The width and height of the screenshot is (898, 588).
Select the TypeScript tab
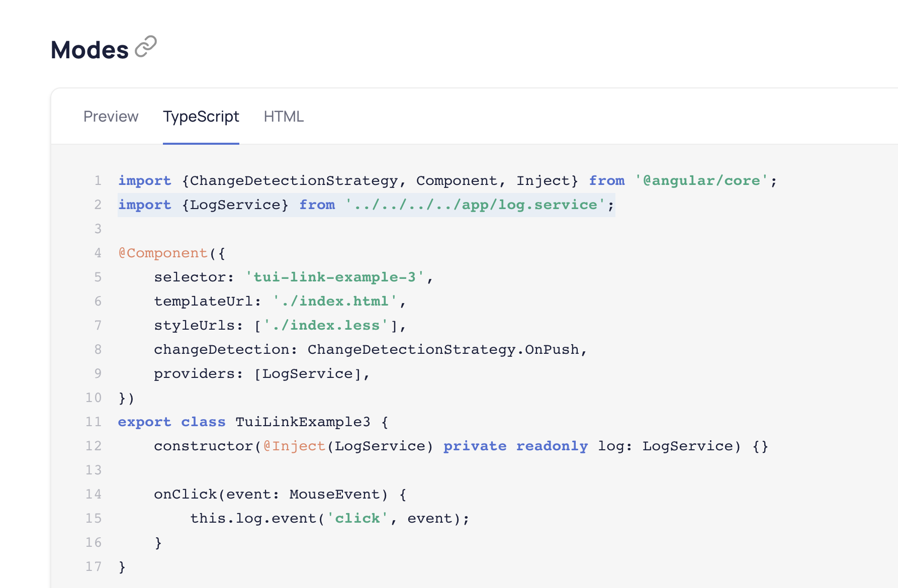pos(201,117)
